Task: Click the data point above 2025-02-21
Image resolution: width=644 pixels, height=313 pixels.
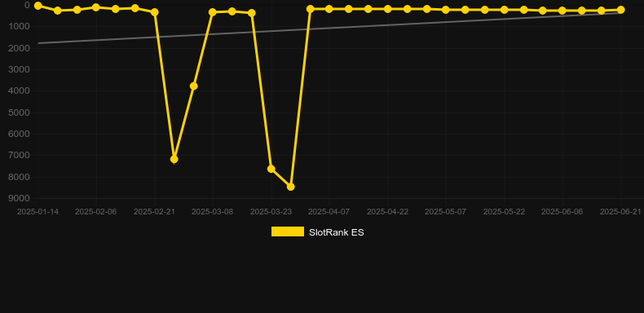Action: (x=155, y=12)
